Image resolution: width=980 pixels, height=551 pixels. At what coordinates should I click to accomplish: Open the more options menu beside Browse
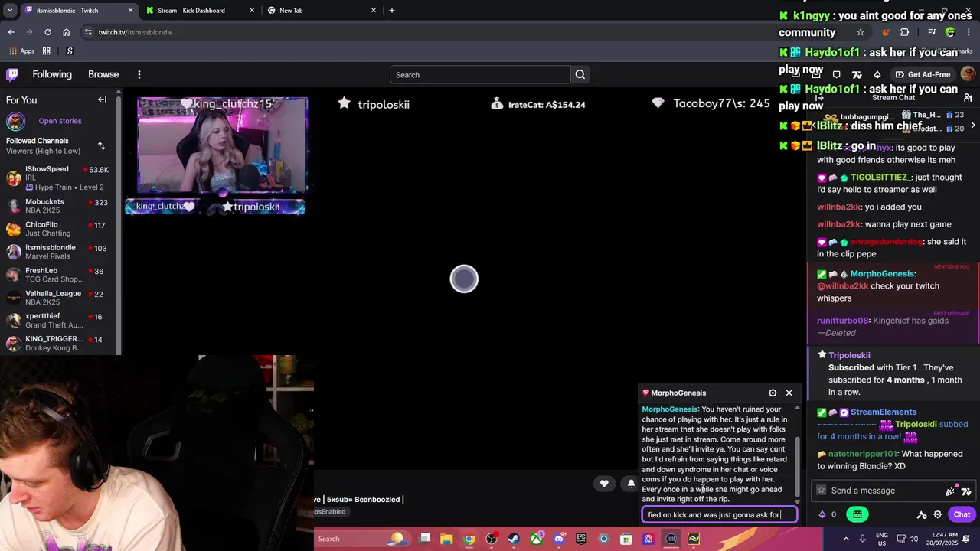(139, 74)
